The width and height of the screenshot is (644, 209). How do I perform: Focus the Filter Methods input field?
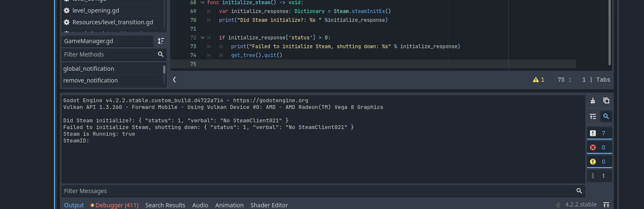click(114, 54)
